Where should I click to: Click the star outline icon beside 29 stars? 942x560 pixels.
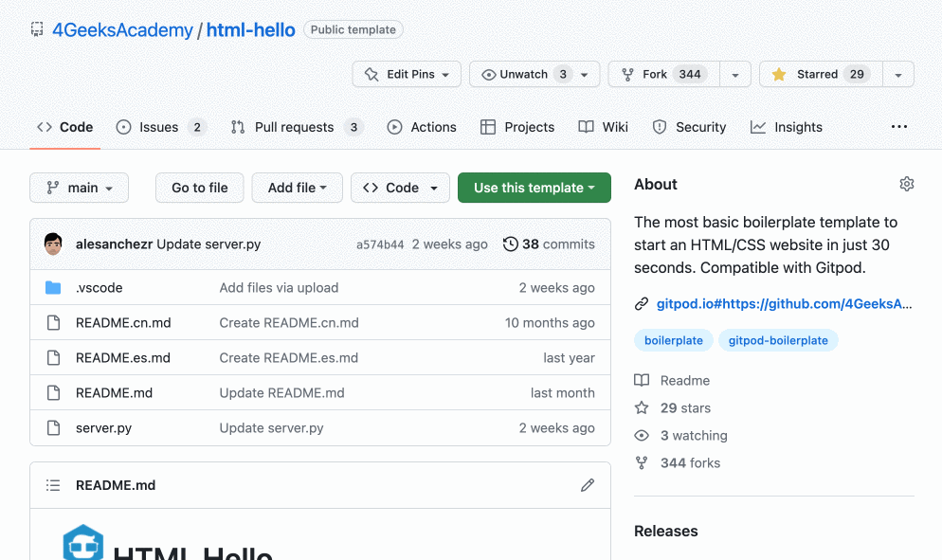tap(642, 408)
